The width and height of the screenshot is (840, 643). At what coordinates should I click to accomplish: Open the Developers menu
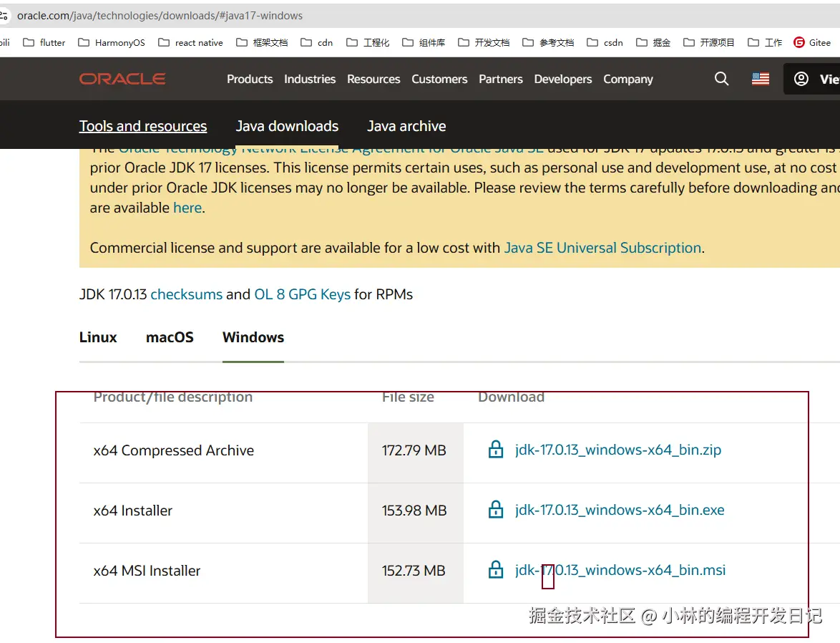(563, 79)
